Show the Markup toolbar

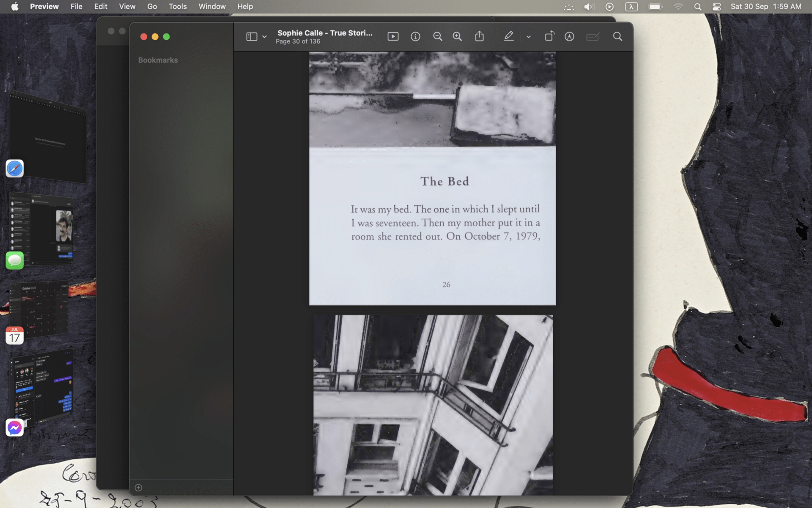[569, 37]
